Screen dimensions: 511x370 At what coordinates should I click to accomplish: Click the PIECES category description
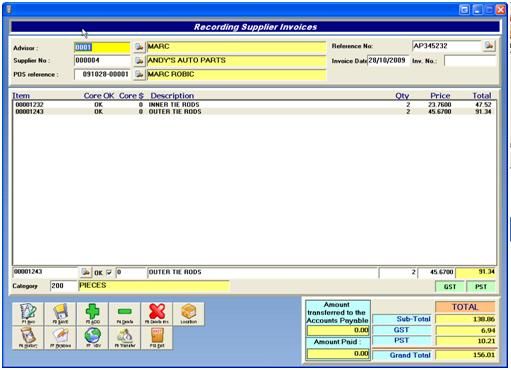click(x=154, y=286)
